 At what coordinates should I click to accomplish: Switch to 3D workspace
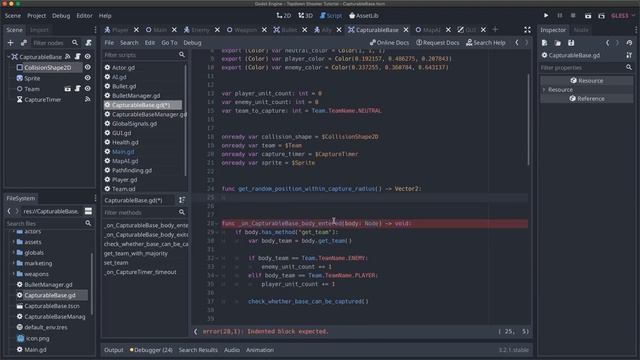[x=305, y=16]
